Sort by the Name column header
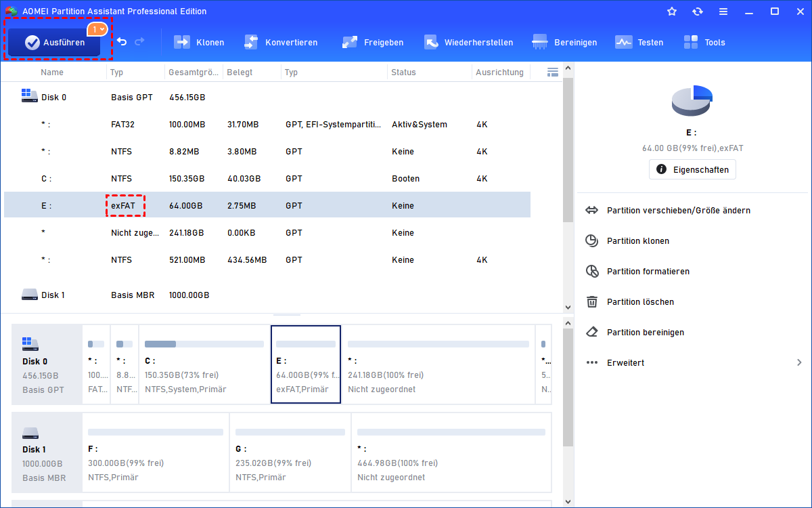Screen dimensions: 812x508 click(x=52, y=72)
